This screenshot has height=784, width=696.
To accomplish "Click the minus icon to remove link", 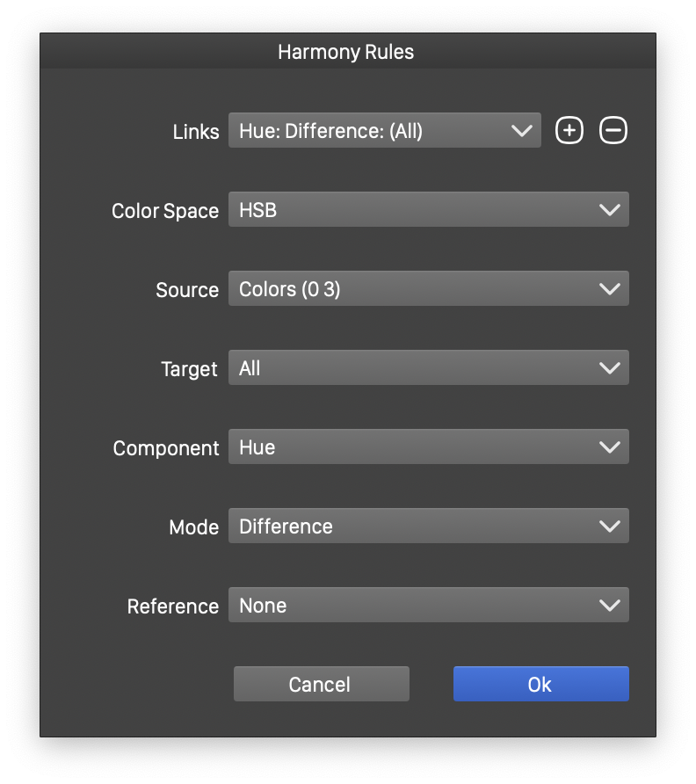I will [x=613, y=131].
